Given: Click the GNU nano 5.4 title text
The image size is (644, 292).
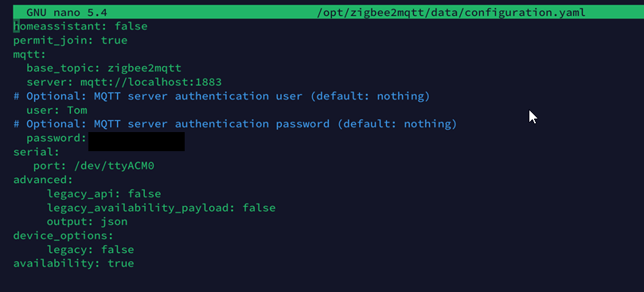Looking at the screenshot, I should [x=67, y=12].
